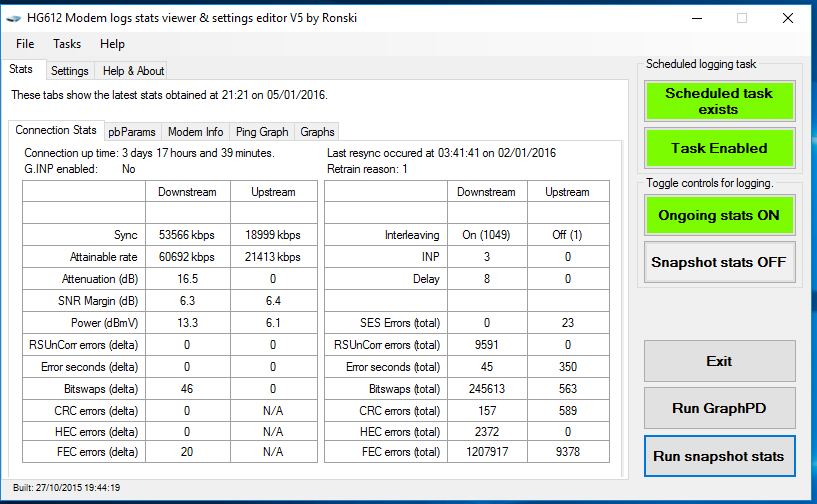This screenshot has height=504, width=817.
Task: Open the File menu
Action: point(25,44)
